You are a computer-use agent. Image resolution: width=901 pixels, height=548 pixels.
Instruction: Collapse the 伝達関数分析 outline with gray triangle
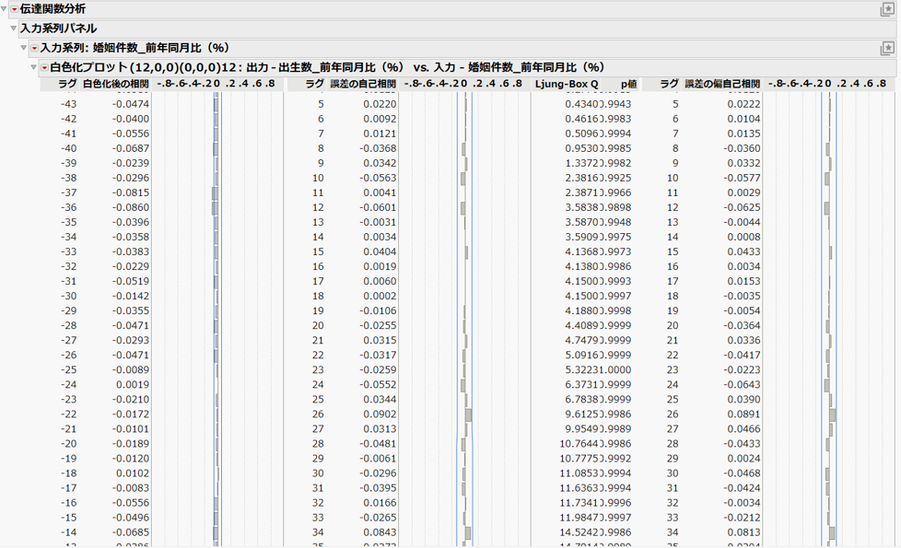[4, 9]
